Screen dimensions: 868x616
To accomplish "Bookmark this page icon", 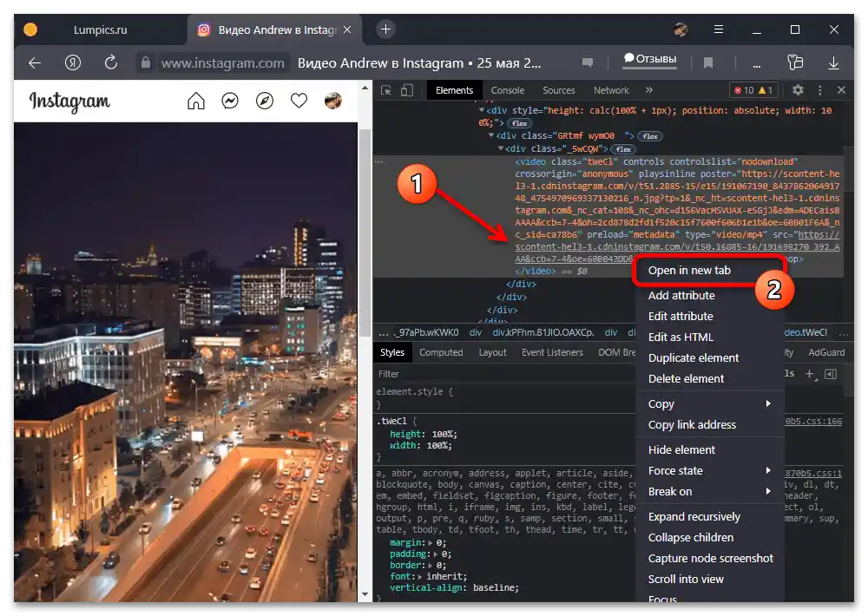I will pos(708,63).
